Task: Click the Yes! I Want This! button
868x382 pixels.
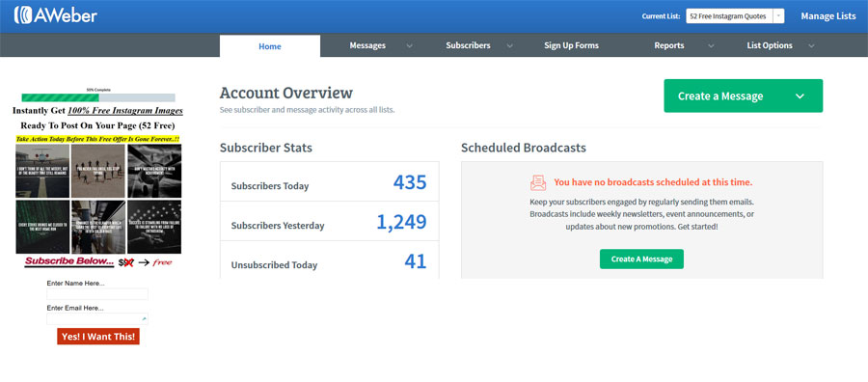Action: tap(98, 336)
